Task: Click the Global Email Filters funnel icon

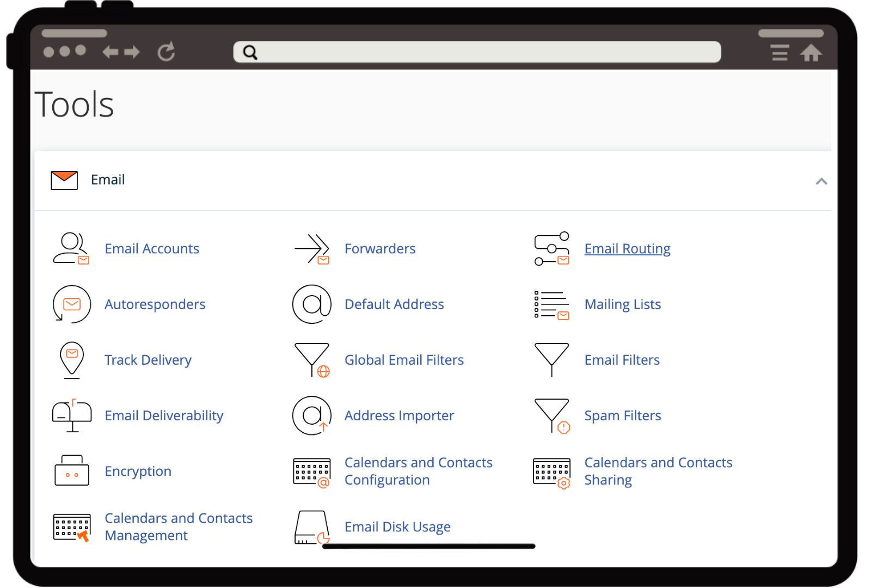Action: pos(312,360)
